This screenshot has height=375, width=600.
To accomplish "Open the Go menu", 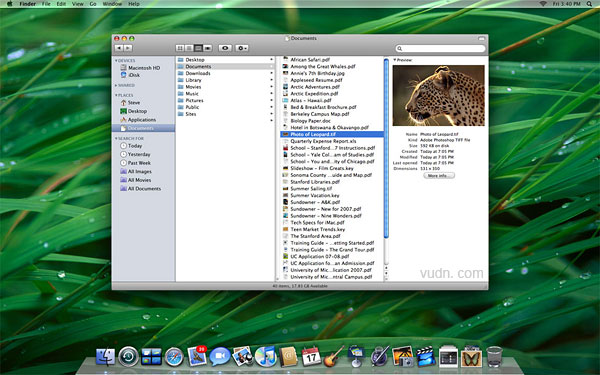I will click(x=93, y=4).
